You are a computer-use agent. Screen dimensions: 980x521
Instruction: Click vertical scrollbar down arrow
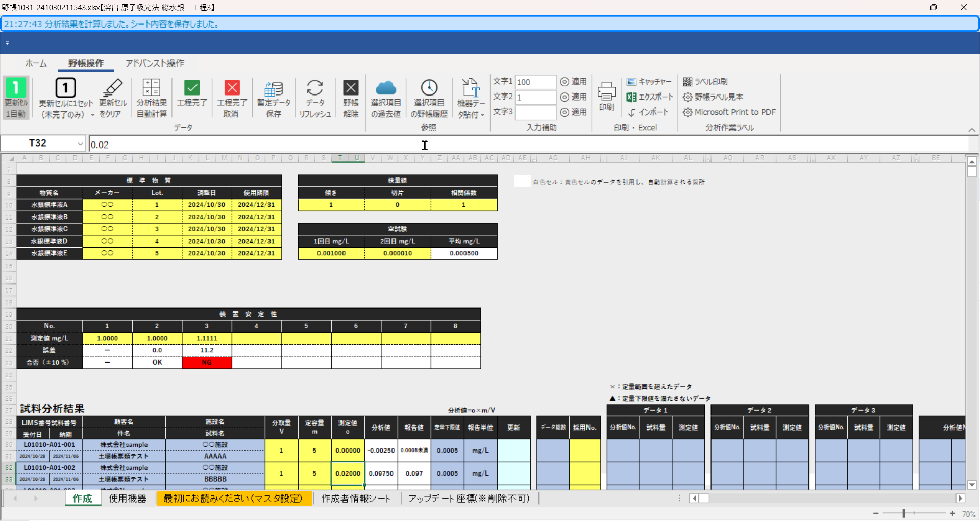coord(972,485)
